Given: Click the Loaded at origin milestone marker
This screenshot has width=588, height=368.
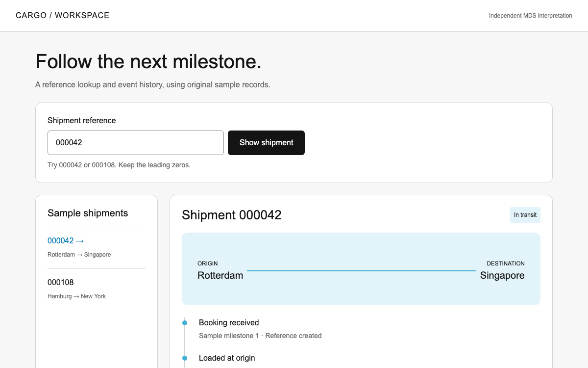Looking at the screenshot, I should pos(185,358).
